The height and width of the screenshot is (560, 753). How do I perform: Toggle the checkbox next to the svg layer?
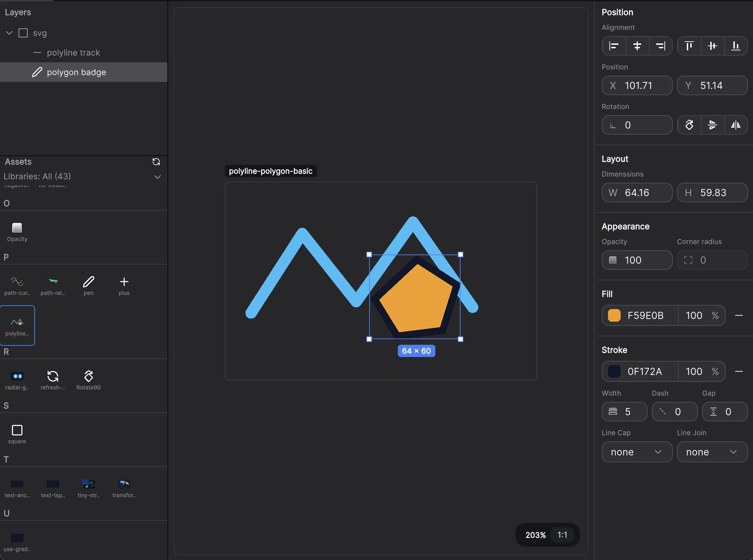[23, 33]
